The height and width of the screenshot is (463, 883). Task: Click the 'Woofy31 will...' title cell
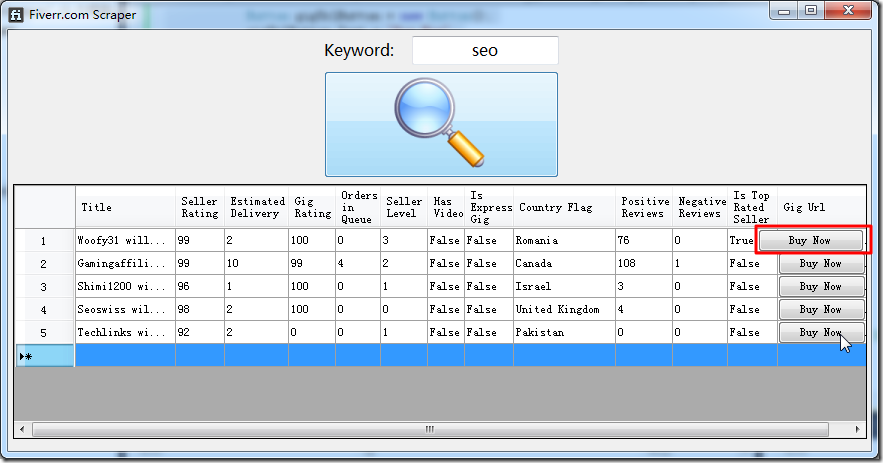point(125,241)
